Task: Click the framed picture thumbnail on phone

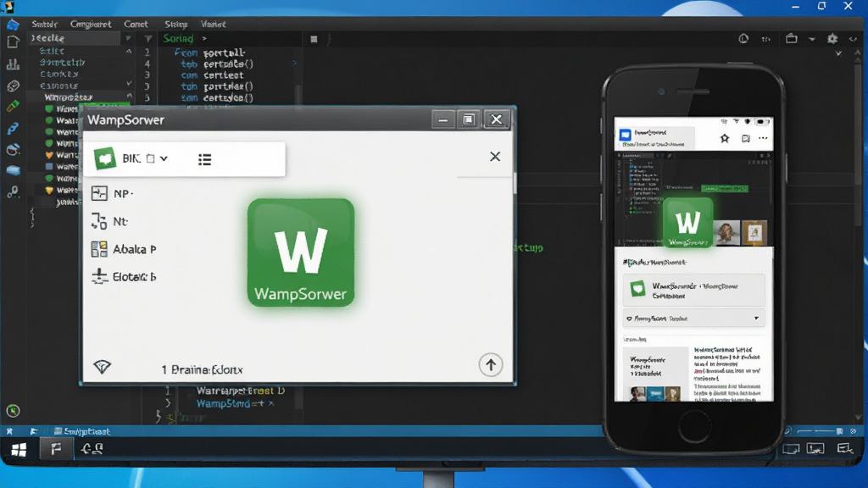Action: tap(754, 232)
